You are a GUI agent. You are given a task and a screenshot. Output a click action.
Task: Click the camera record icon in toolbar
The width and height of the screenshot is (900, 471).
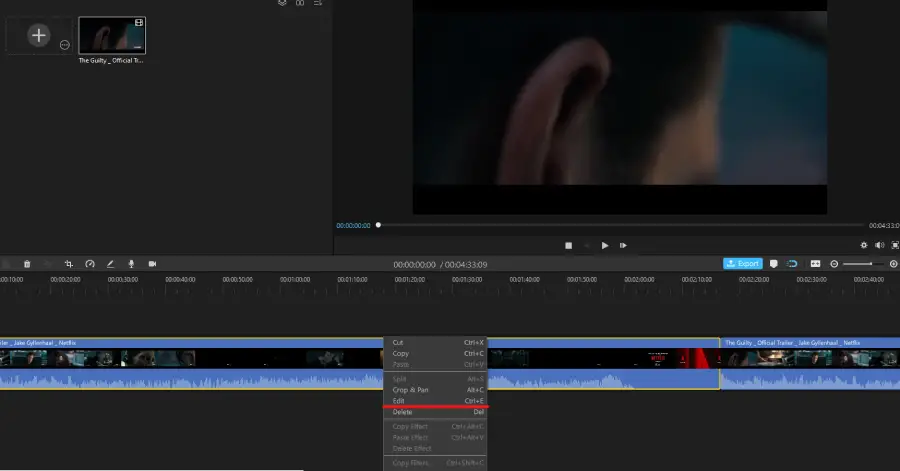click(152, 264)
